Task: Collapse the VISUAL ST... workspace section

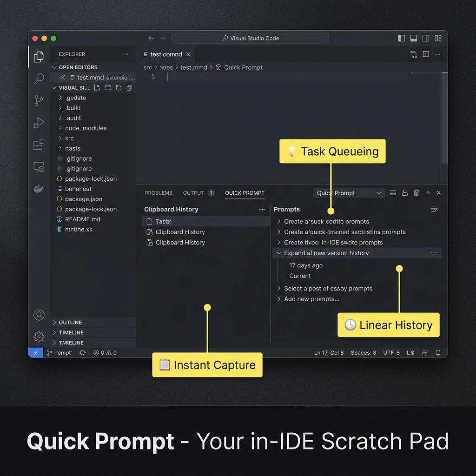Action: coord(72,88)
